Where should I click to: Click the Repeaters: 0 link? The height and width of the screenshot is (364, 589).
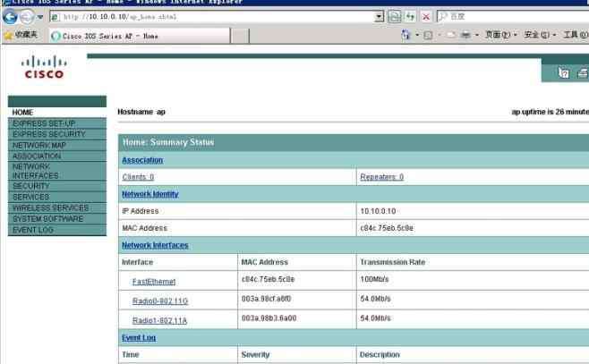381,177
